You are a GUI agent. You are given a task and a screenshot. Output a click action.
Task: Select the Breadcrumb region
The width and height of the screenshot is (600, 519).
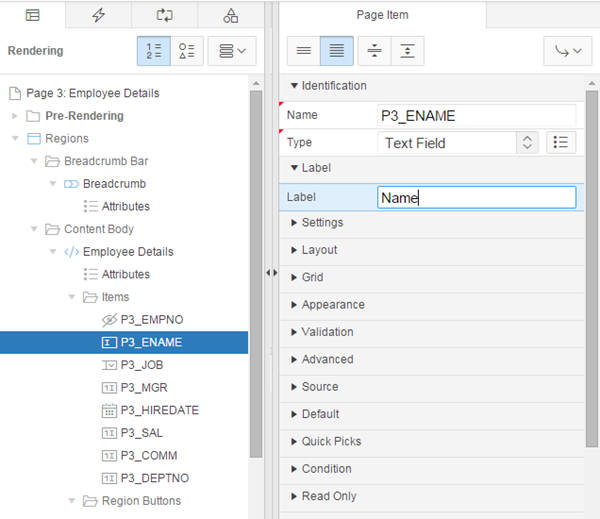[x=114, y=184]
